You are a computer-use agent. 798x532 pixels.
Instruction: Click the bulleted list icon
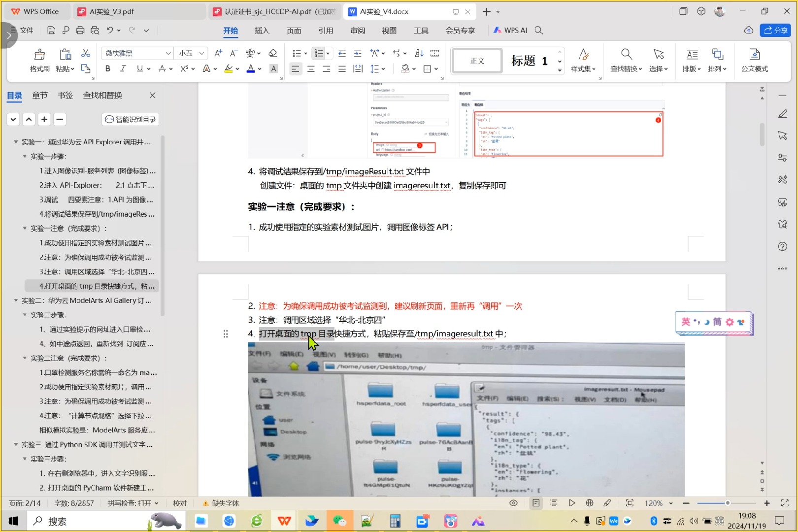pos(297,53)
